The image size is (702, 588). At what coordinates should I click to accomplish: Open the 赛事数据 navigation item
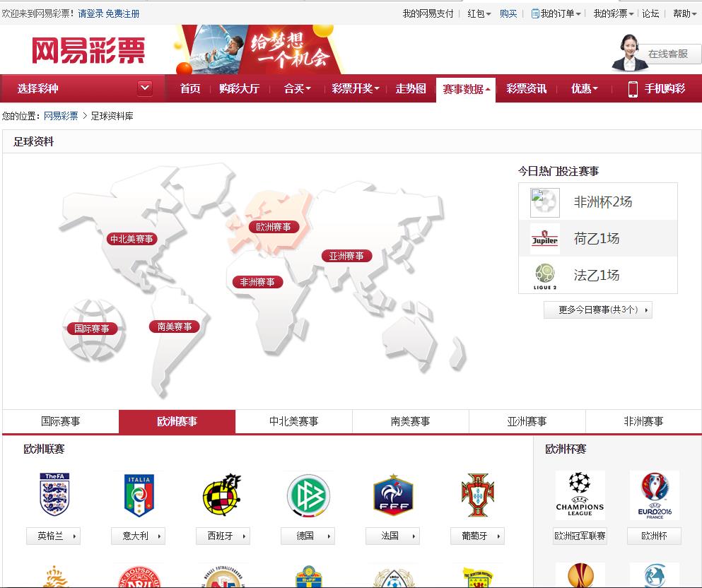pos(466,89)
